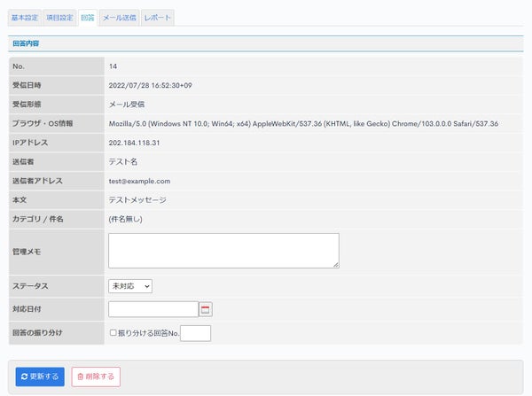532x396 pixels.
Task: Click the ブラウザ・OS情報 row label
Action: coord(43,123)
